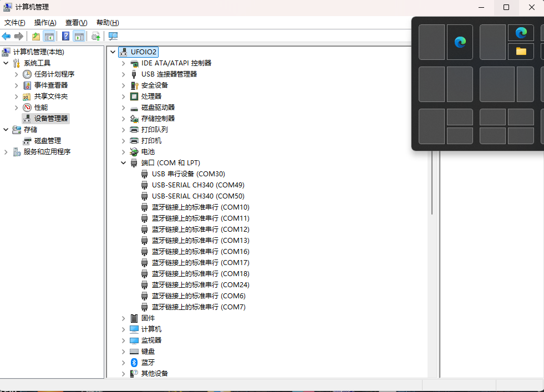544x392 pixels.
Task: Open Help via the question mark icon
Action: tap(65, 36)
